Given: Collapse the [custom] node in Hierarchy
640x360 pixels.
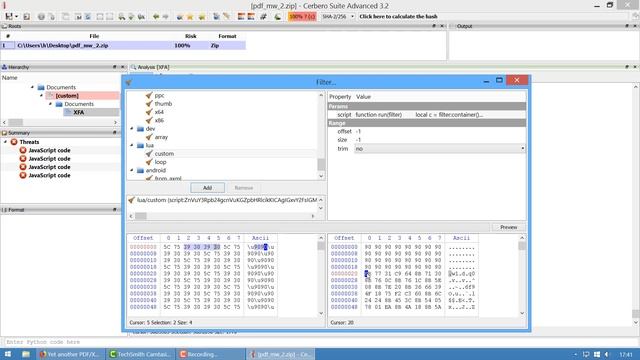Looking at the screenshot, I should tap(41, 96).
